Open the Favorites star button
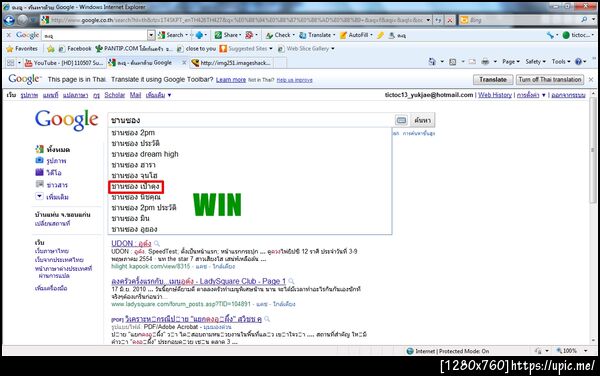 (22, 49)
